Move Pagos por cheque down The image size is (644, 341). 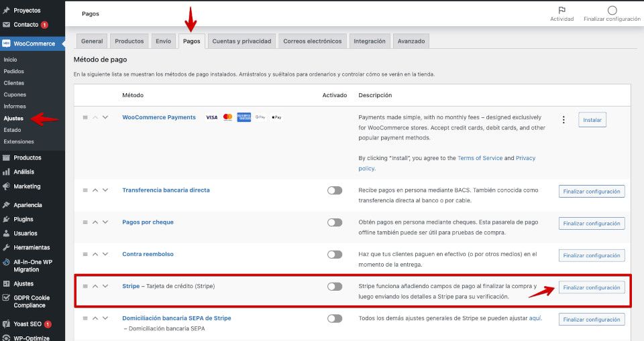click(x=105, y=222)
